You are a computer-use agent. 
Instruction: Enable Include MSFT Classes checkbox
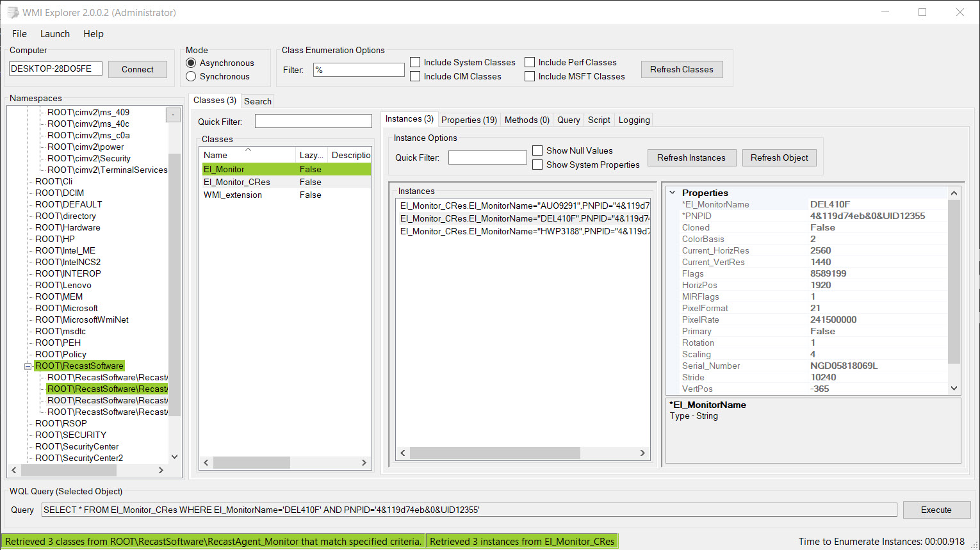click(530, 76)
